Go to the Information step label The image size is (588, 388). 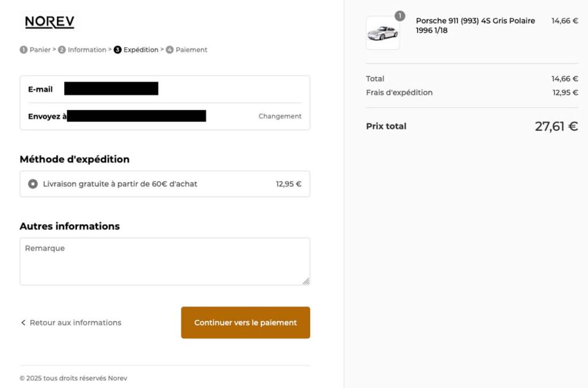(x=87, y=50)
